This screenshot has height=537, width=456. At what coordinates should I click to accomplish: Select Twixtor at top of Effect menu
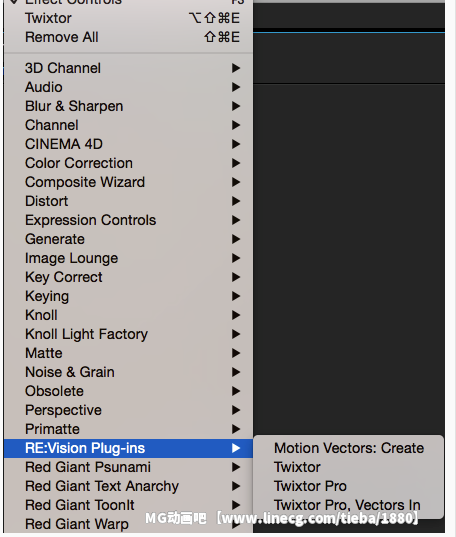click(x=128, y=18)
